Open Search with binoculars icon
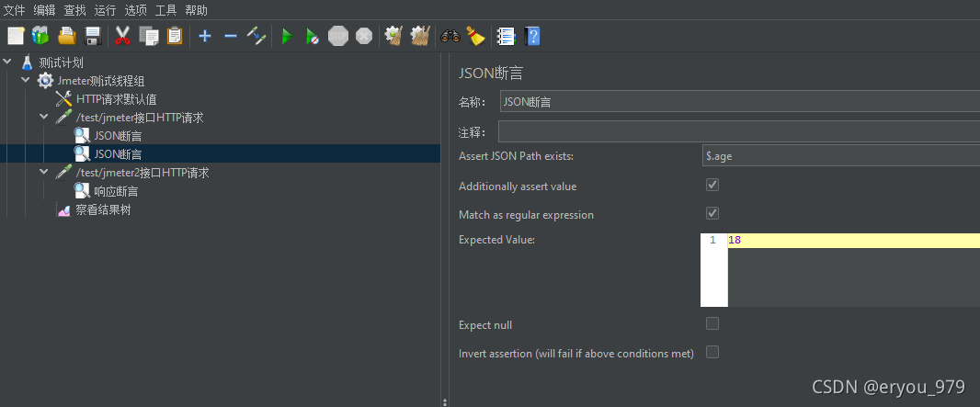Screen dimensions: 980x407 coord(450,36)
